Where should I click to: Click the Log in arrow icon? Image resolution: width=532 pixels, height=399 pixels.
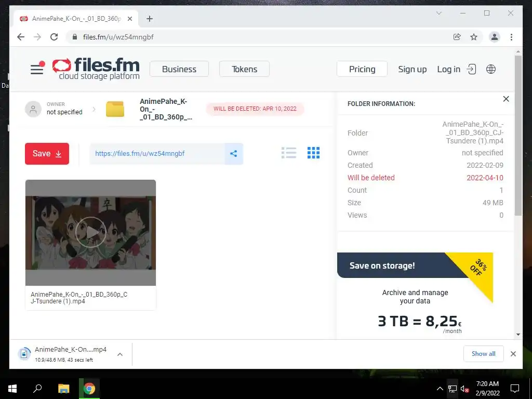tap(472, 69)
